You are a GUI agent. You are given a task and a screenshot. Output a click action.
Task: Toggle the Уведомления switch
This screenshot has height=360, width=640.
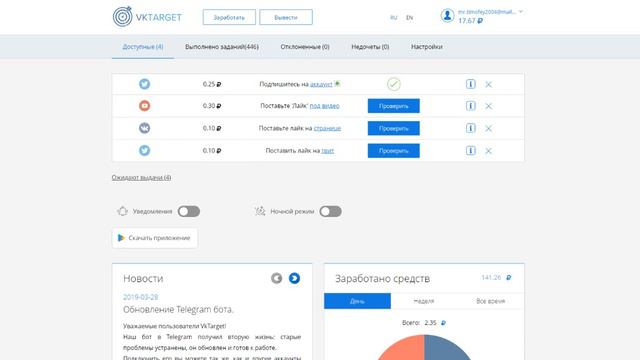tap(189, 211)
